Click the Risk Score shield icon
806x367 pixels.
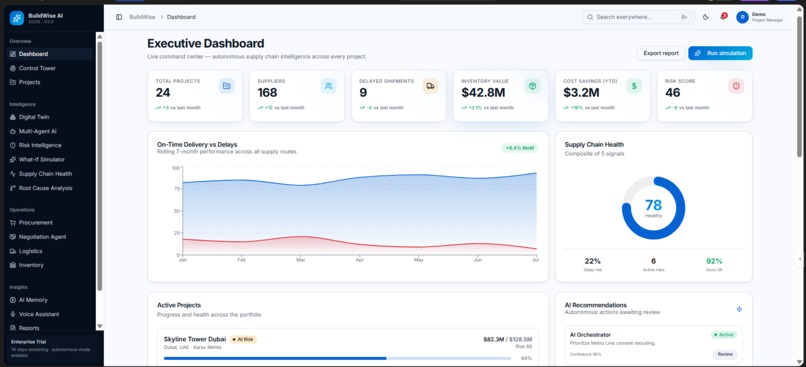[x=736, y=86]
